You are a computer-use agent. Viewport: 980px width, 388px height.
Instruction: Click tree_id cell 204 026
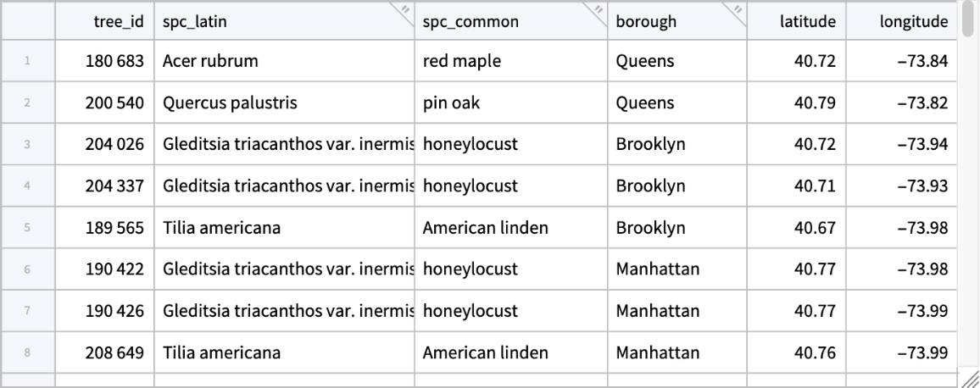point(105,145)
